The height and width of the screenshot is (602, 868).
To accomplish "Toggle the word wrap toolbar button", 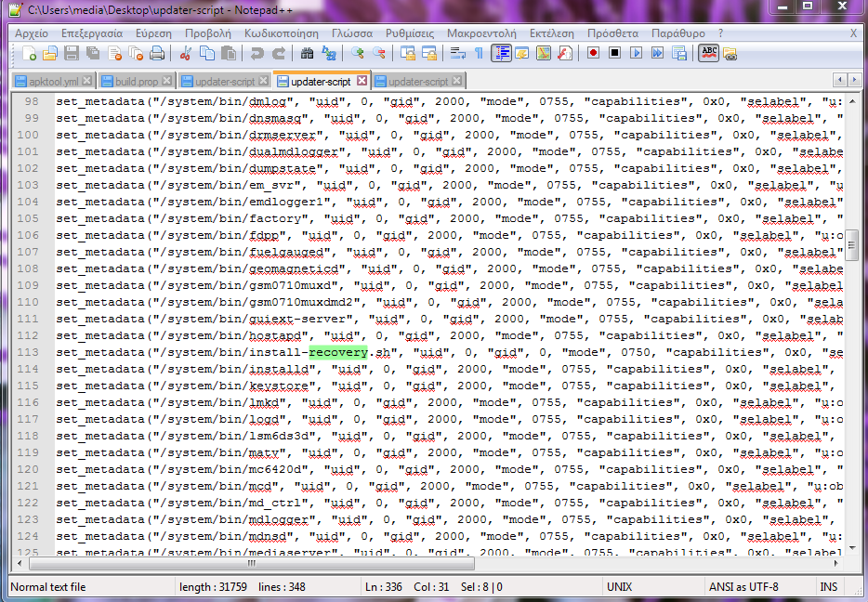I will pyautogui.click(x=458, y=53).
